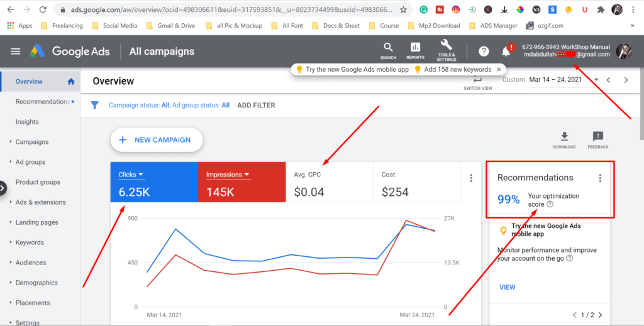
Task: Dismiss the suggestions tooltip with X
Action: [499, 69]
